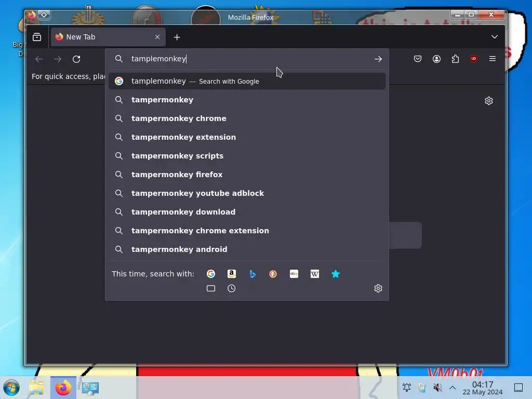Search open tabs using the tab icon
This screenshot has width=532, height=399.
point(211,288)
